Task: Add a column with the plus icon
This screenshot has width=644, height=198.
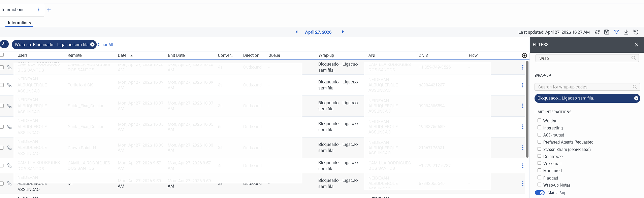Action: 524,55
